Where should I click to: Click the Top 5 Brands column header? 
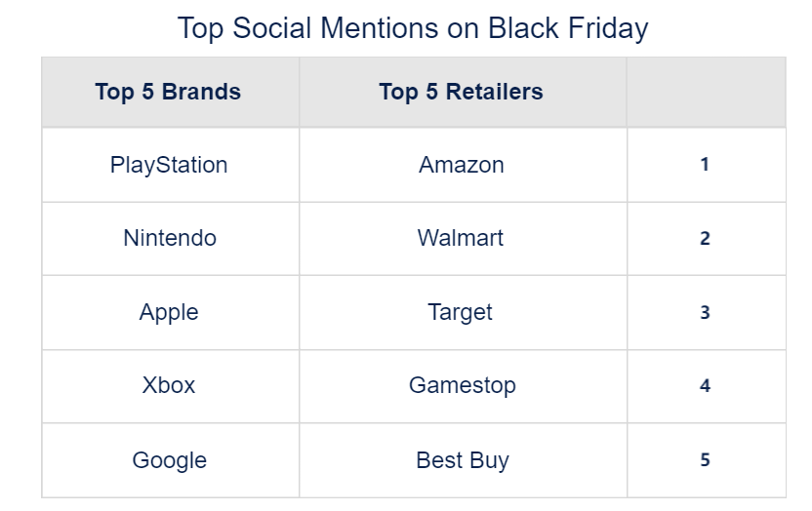[168, 92]
